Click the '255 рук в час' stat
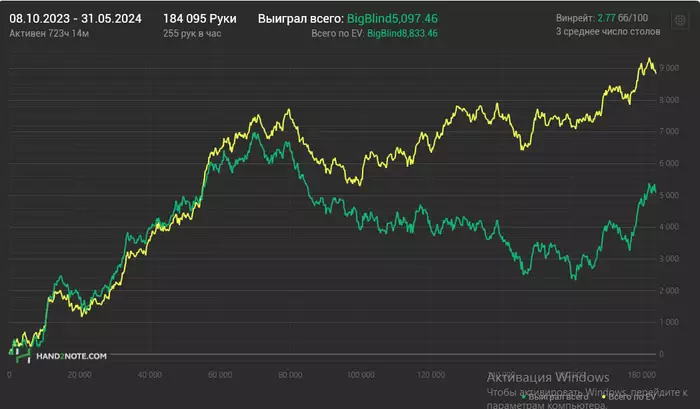The image size is (700, 409). 192,33
